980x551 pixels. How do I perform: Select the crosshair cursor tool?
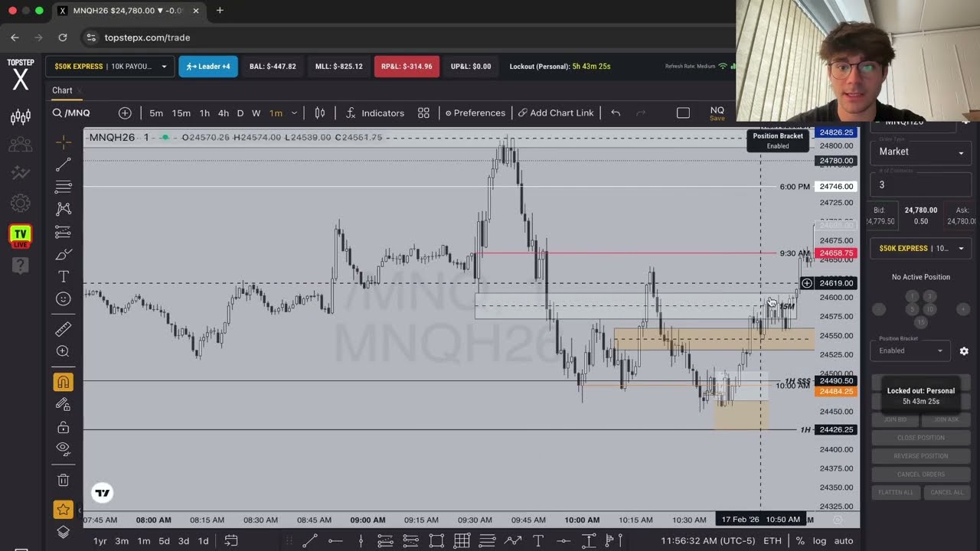pos(64,142)
